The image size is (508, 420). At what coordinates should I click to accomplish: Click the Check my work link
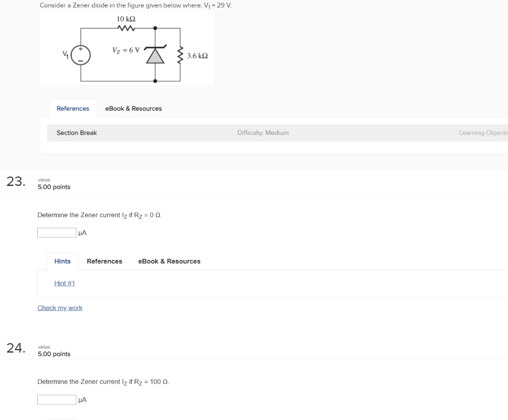(x=60, y=307)
